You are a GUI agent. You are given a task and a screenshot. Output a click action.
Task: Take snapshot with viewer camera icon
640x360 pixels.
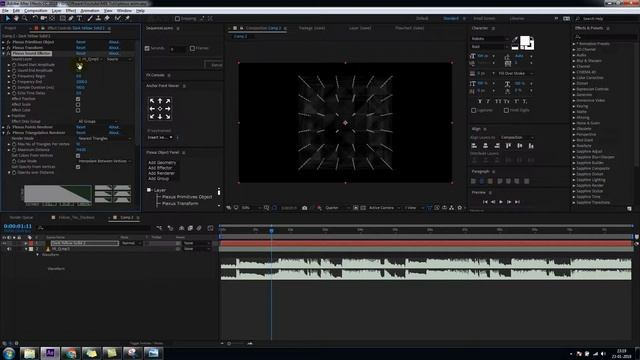[x=304, y=208]
